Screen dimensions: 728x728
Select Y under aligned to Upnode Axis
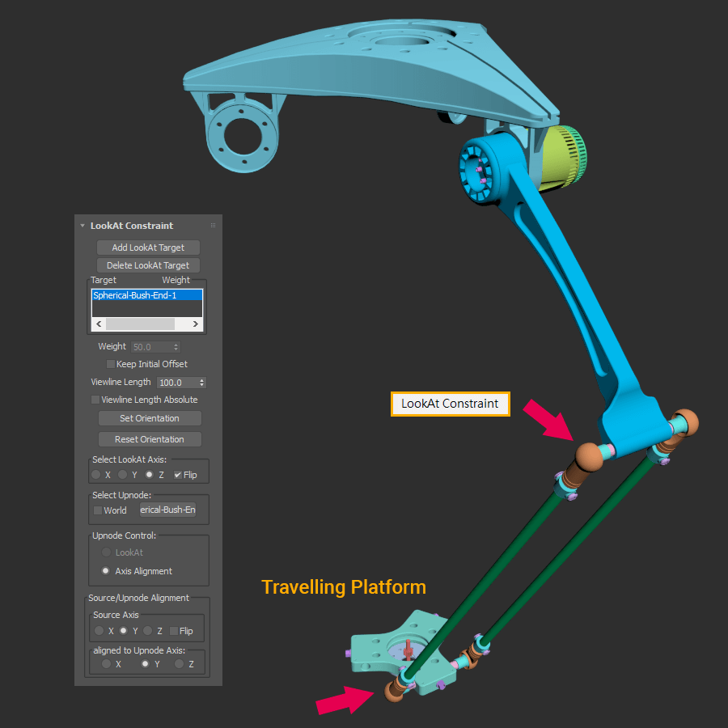point(146,664)
